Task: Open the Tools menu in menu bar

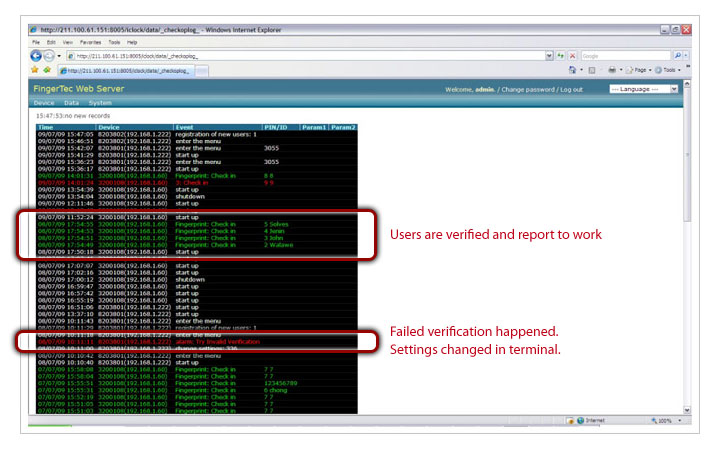Action: (x=114, y=42)
